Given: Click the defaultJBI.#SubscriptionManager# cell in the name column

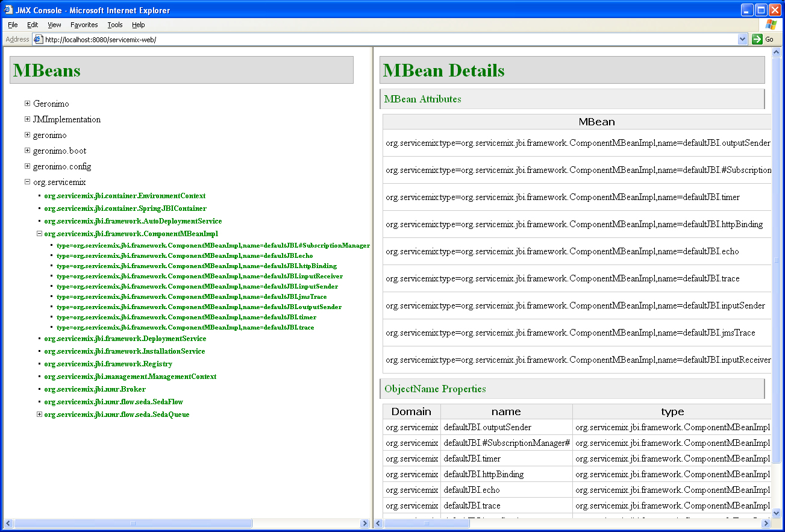Looking at the screenshot, I should [506, 443].
